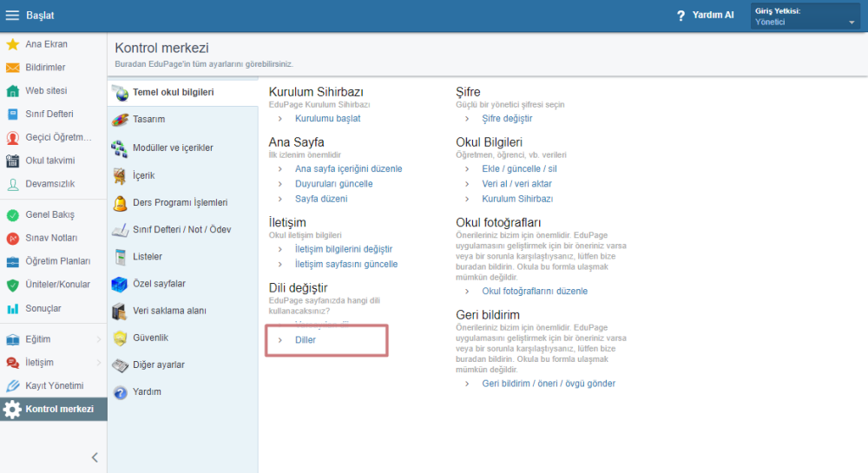This screenshot has width=868, height=473.
Task: Click the Web sitesi house icon
Action: pos(12,91)
